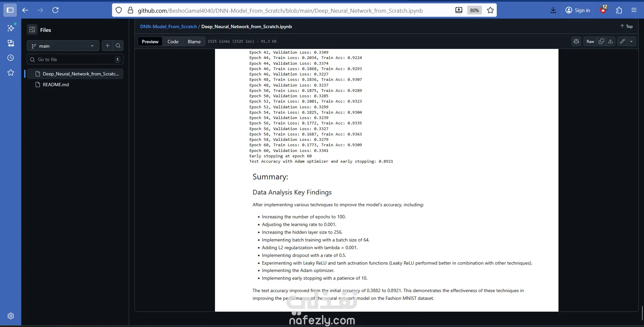Image resolution: width=644 pixels, height=327 pixels.
Task: Click the browser address bar URL
Action: click(x=280, y=11)
